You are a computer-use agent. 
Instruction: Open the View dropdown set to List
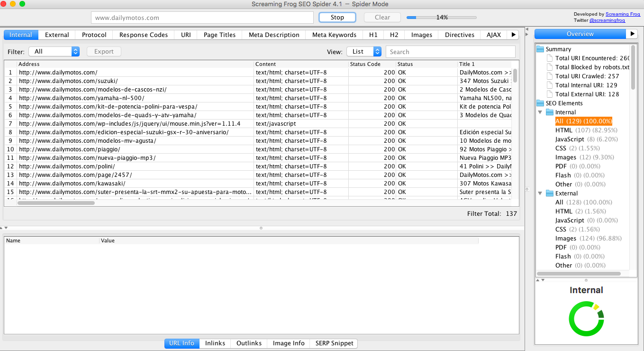(x=363, y=52)
